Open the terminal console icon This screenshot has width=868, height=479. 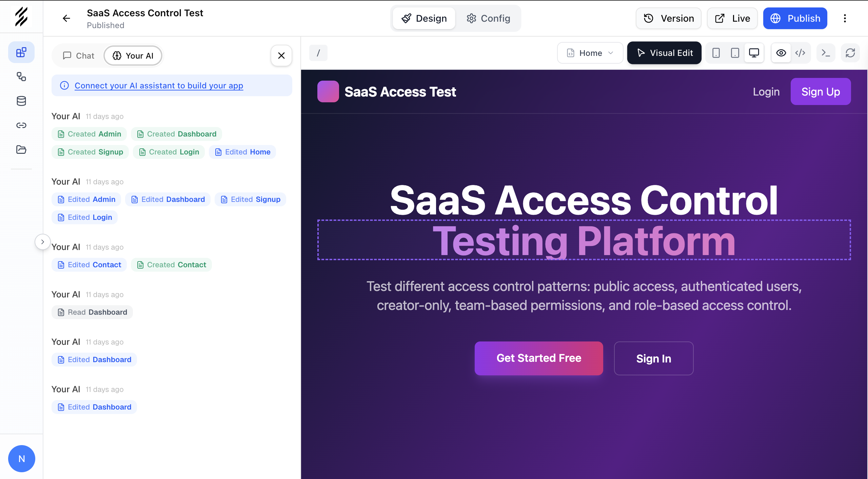(826, 53)
